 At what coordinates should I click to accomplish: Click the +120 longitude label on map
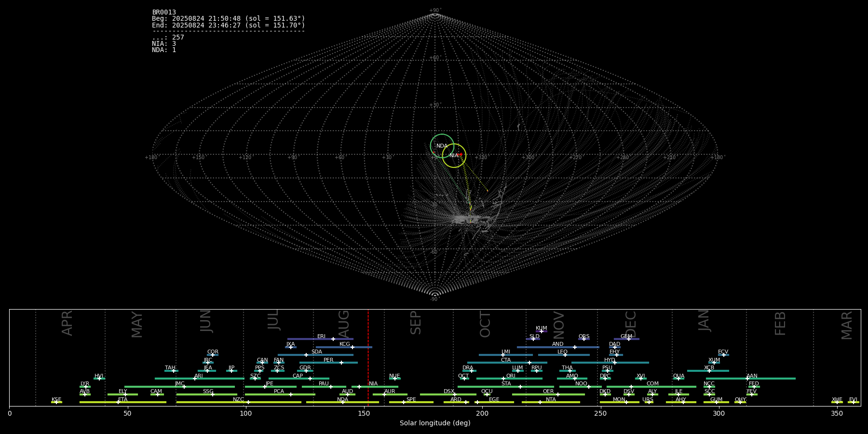point(245,158)
